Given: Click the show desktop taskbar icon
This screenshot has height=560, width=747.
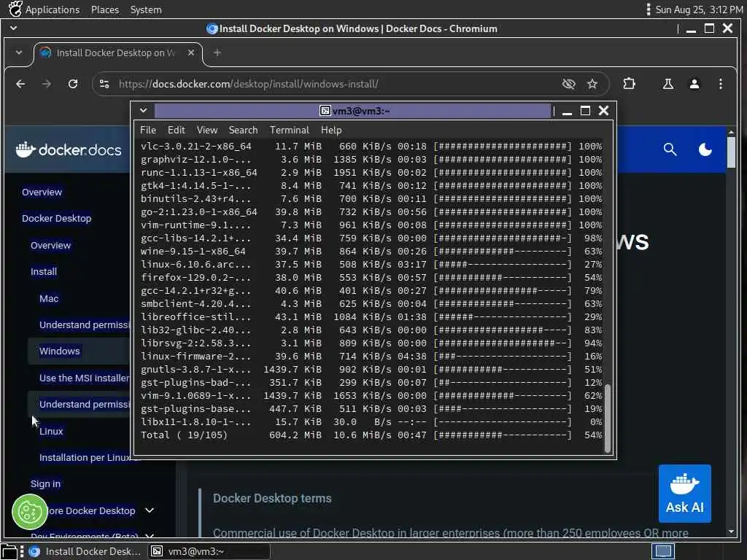Looking at the screenshot, I should click(x=9, y=551).
